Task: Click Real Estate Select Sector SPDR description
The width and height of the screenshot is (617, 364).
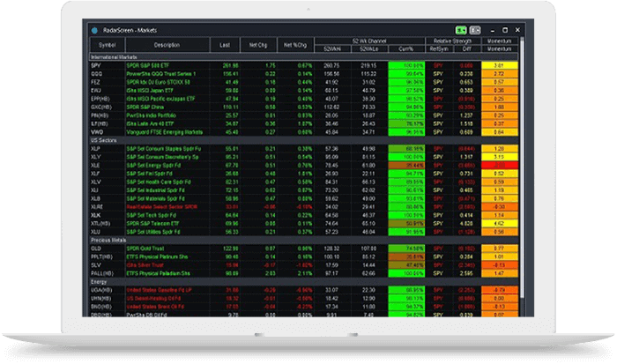Action: (161, 206)
